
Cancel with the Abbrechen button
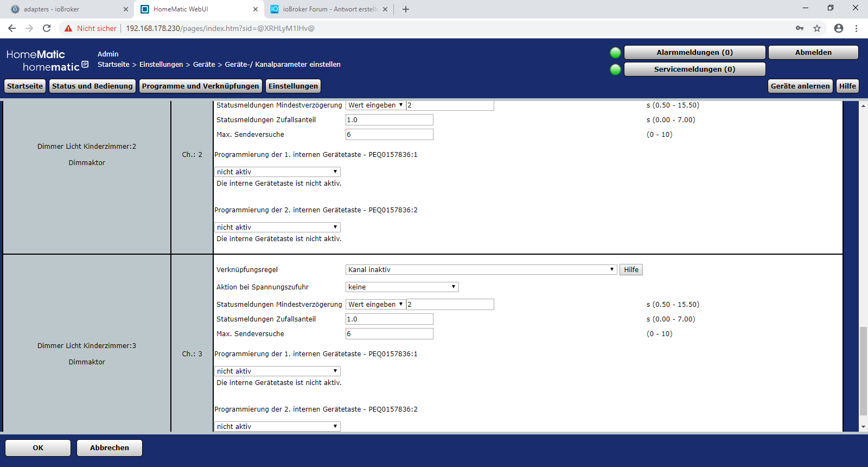110,448
